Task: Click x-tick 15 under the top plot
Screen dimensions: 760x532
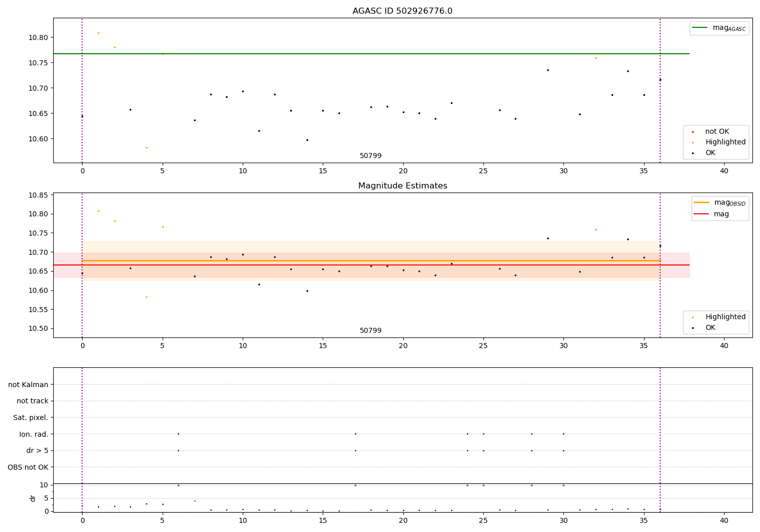Action: click(x=323, y=171)
